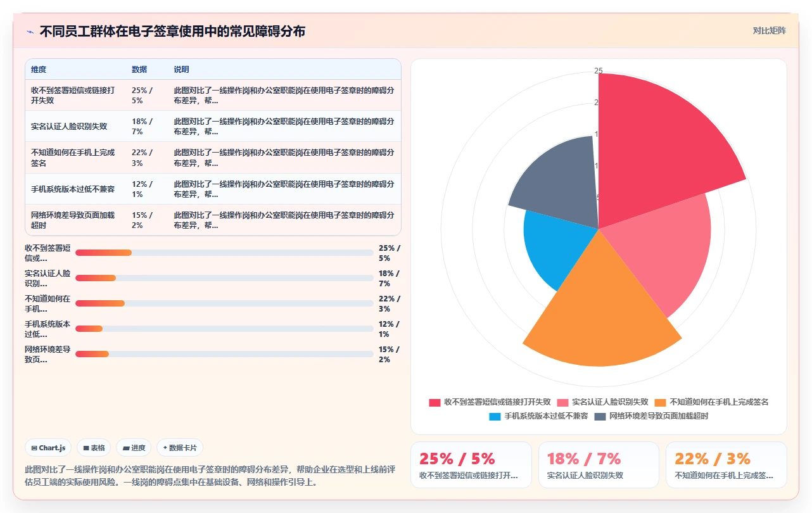The image size is (812, 513).
Task: Click the lightning icon beside the title
Action: tap(30, 32)
